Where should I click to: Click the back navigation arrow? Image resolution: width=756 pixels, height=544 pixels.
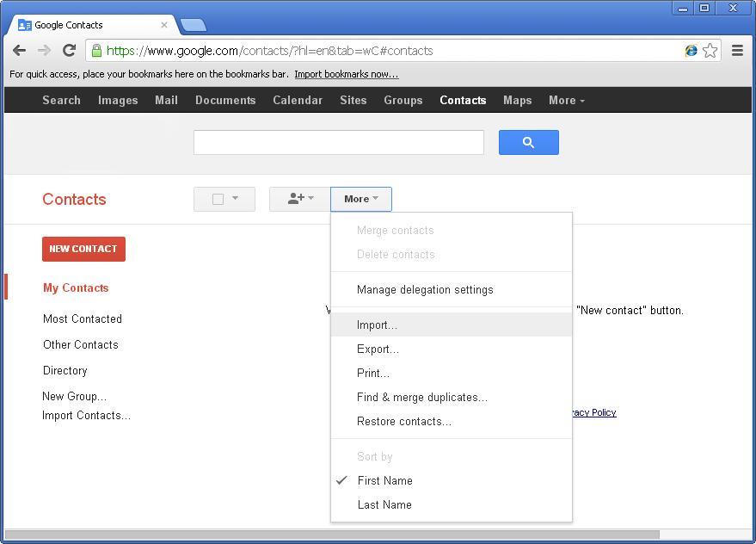pyautogui.click(x=19, y=51)
